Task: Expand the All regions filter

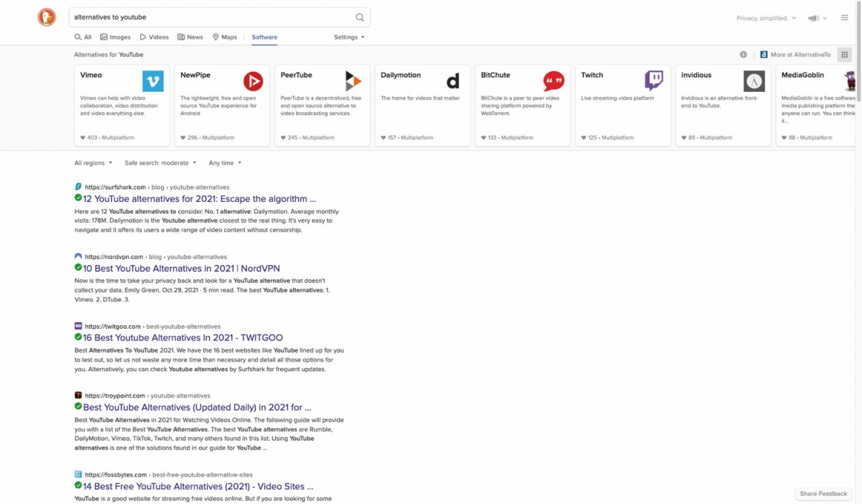Action: (93, 163)
